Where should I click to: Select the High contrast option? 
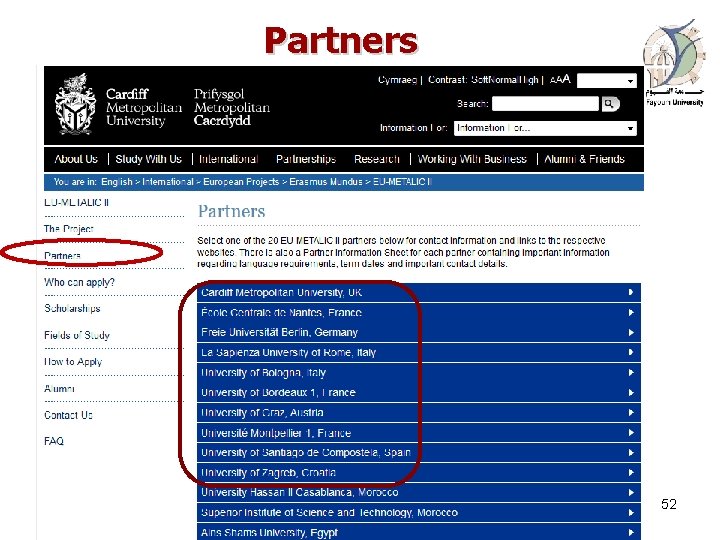pos(528,80)
